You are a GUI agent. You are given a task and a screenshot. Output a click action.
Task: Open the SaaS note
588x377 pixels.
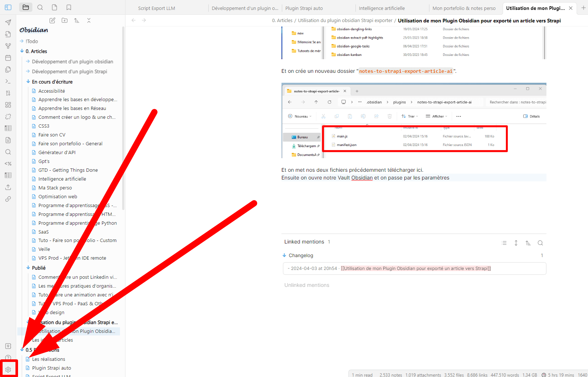[x=43, y=232]
